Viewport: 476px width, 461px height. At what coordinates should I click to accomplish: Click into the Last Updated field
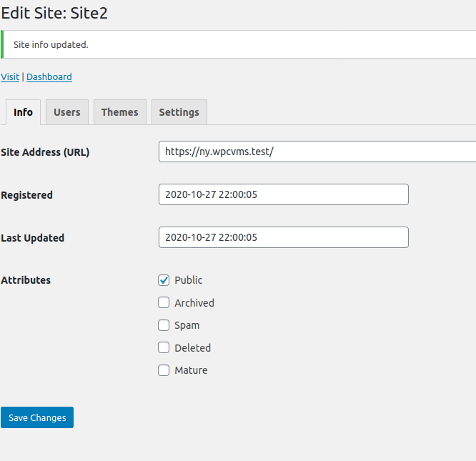click(283, 237)
